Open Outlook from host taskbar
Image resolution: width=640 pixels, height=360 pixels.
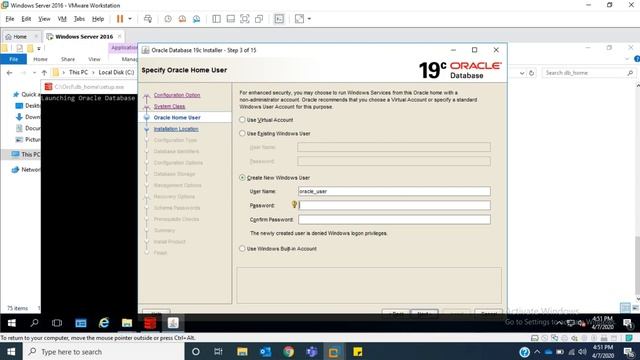pyautogui.click(x=265, y=352)
